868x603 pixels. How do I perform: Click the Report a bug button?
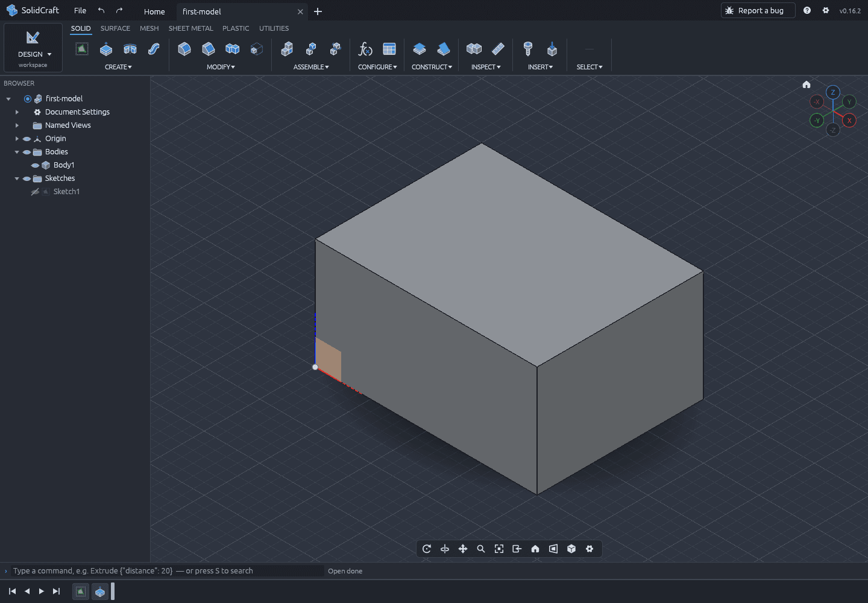click(758, 10)
